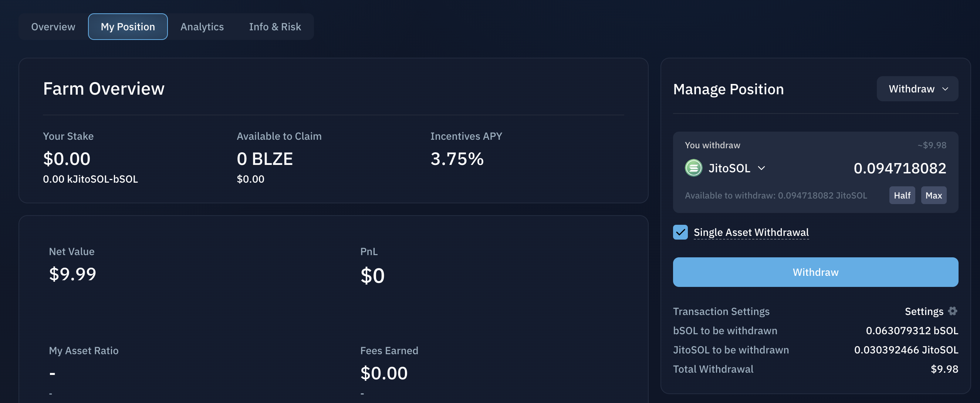Select the JitoSOL token name
The width and height of the screenshot is (980, 403).
729,168
